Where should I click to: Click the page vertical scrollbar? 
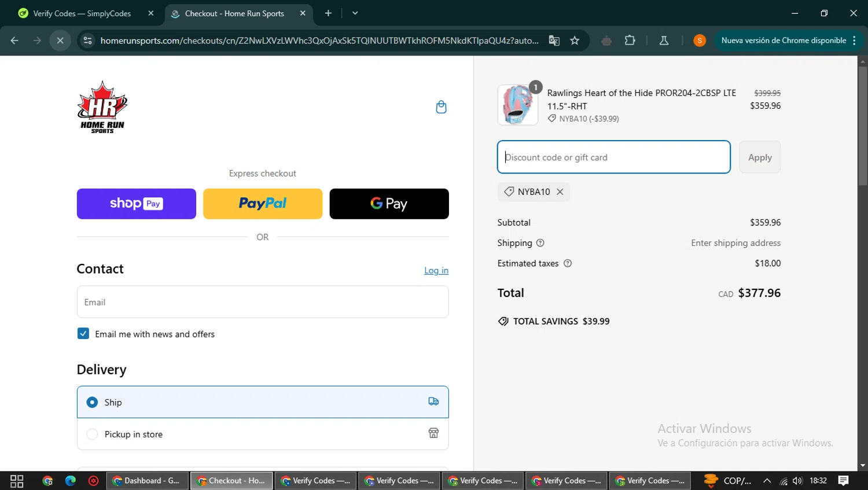pos(863,126)
